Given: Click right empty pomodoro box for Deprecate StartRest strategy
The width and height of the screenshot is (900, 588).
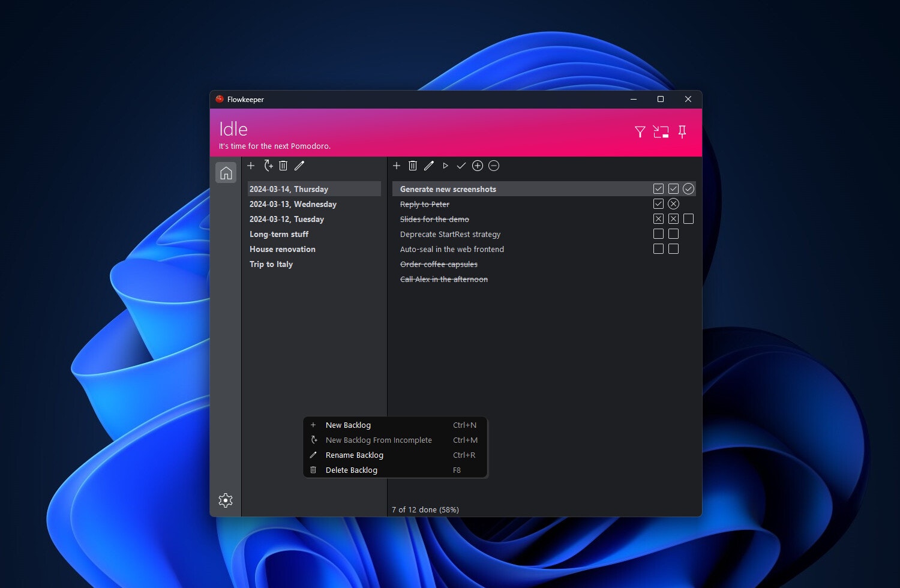Looking at the screenshot, I should [x=673, y=234].
